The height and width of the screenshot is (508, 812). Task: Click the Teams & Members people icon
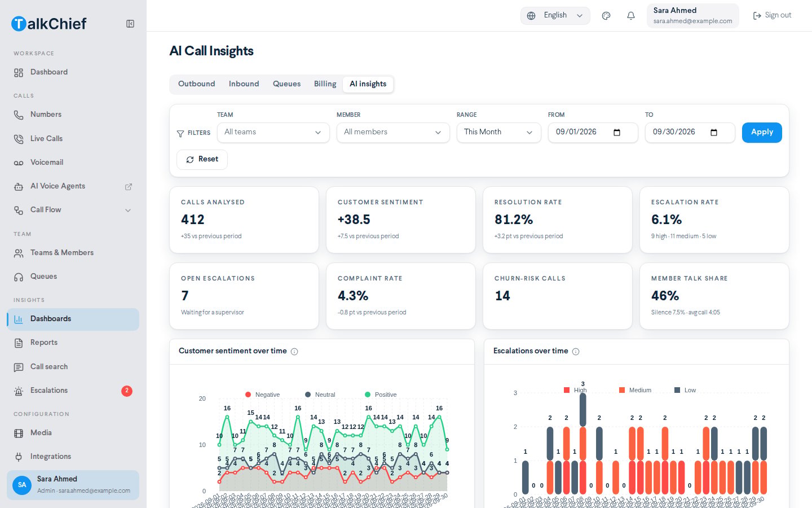coord(19,253)
